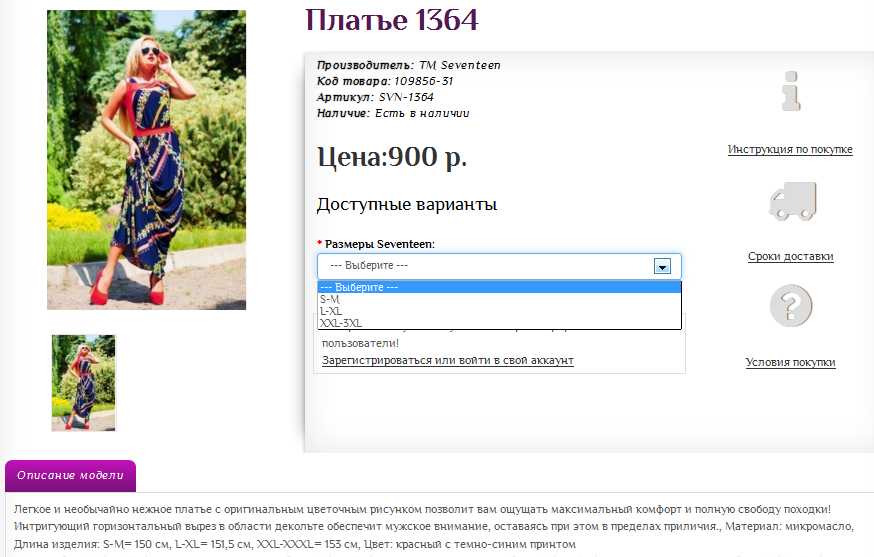
Task: Select the S-M size option
Action: (499, 299)
